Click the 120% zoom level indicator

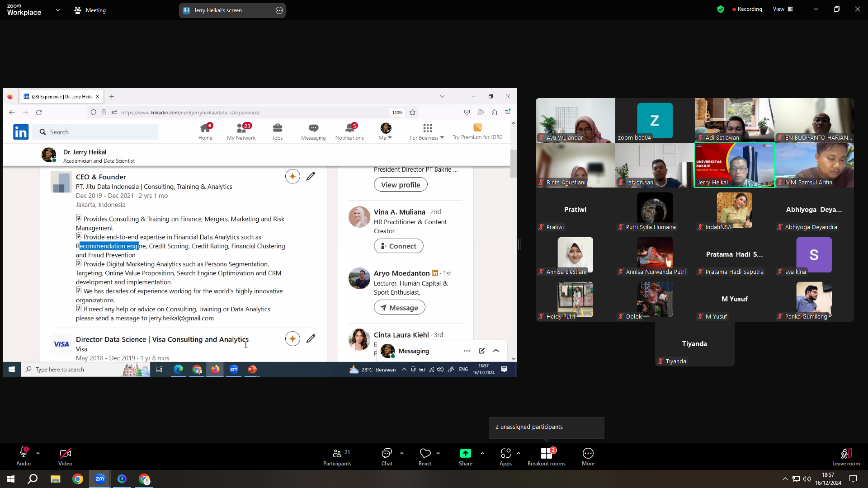pyautogui.click(x=397, y=113)
